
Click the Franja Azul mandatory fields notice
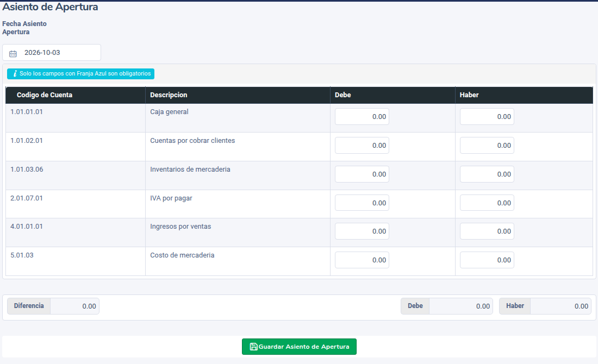(x=80, y=73)
